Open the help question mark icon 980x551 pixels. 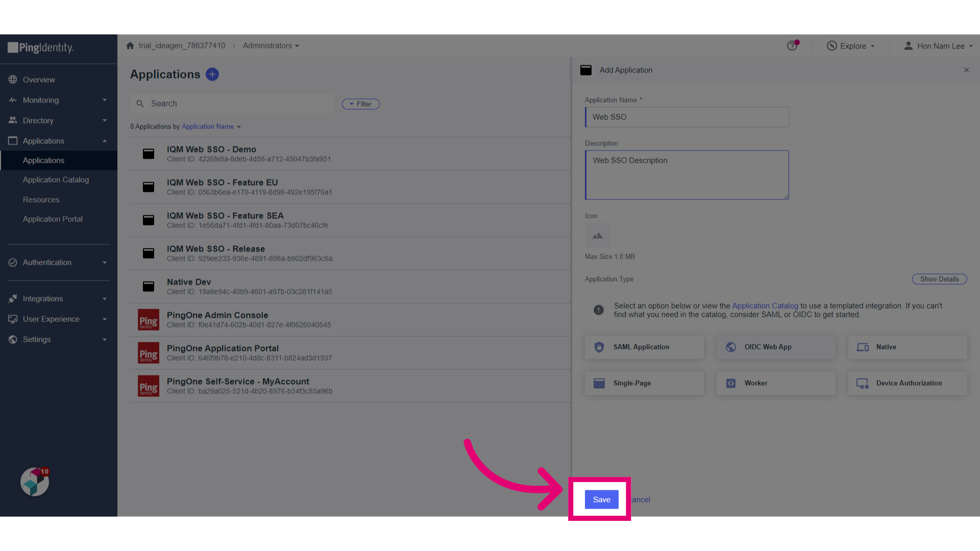click(x=792, y=45)
